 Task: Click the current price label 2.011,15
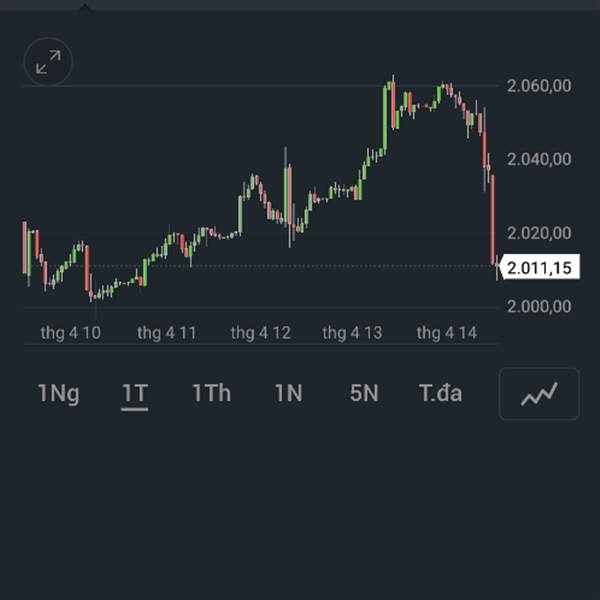pyautogui.click(x=540, y=267)
